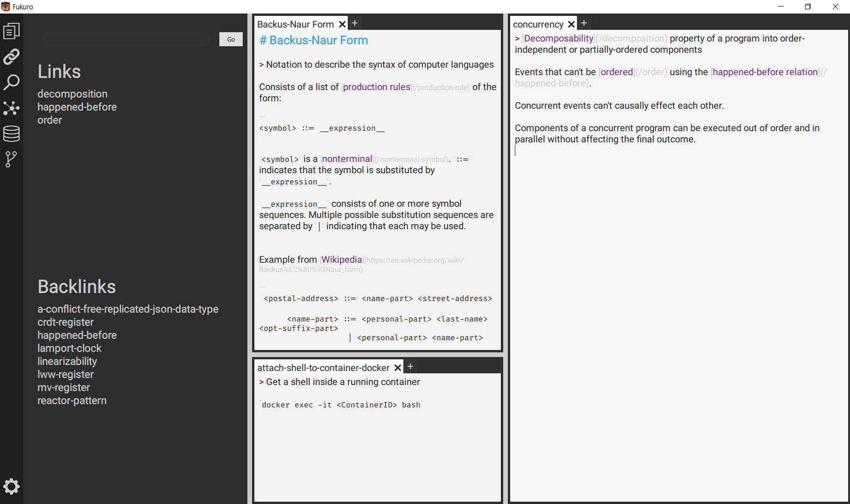Open the git branch icon

tap(11, 159)
